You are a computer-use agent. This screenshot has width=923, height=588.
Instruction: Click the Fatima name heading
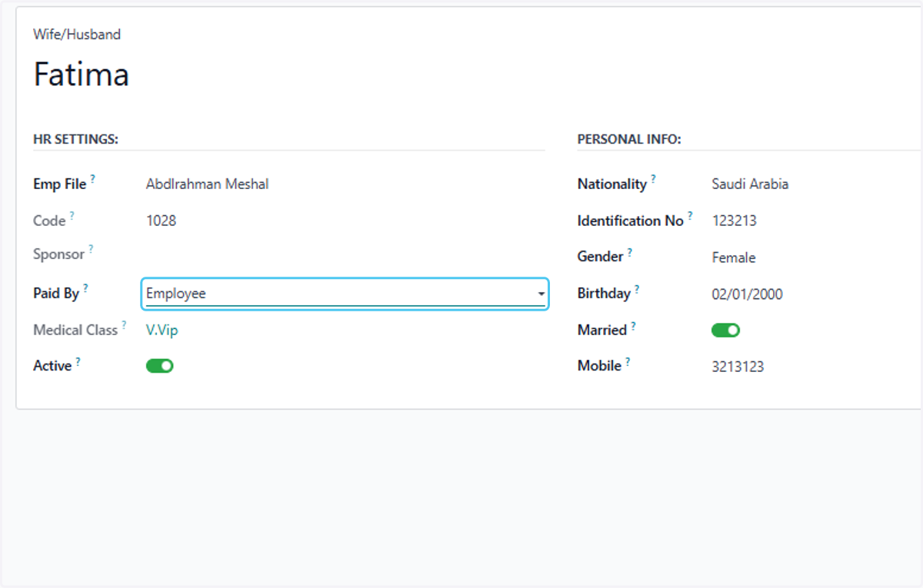click(x=82, y=75)
